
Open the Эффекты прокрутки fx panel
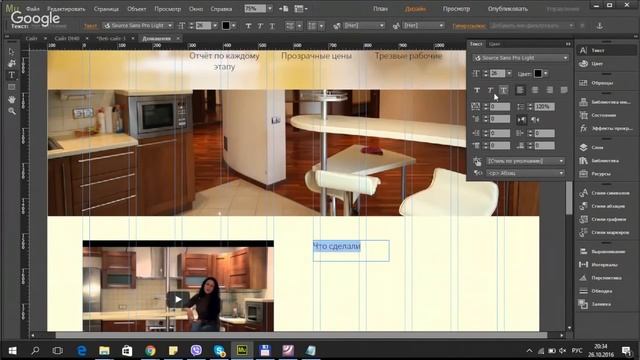coord(606,128)
